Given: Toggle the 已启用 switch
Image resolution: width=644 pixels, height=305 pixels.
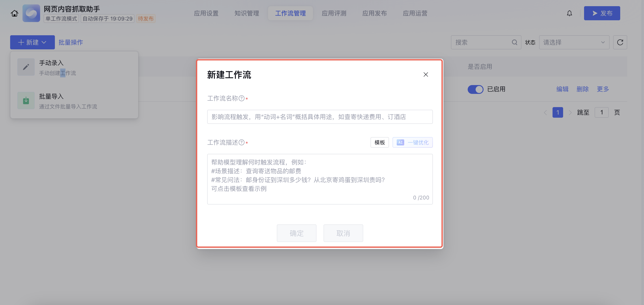Looking at the screenshot, I should click(x=475, y=89).
